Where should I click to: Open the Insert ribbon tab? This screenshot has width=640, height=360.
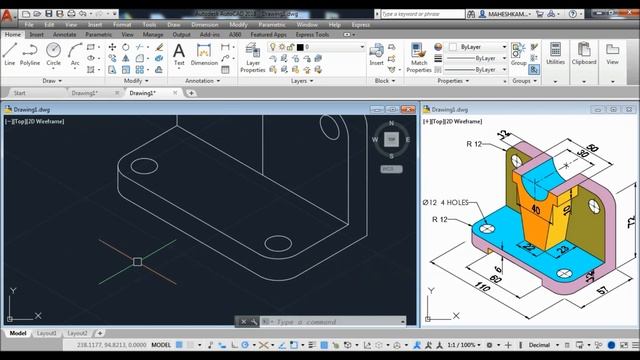tap(36, 35)
